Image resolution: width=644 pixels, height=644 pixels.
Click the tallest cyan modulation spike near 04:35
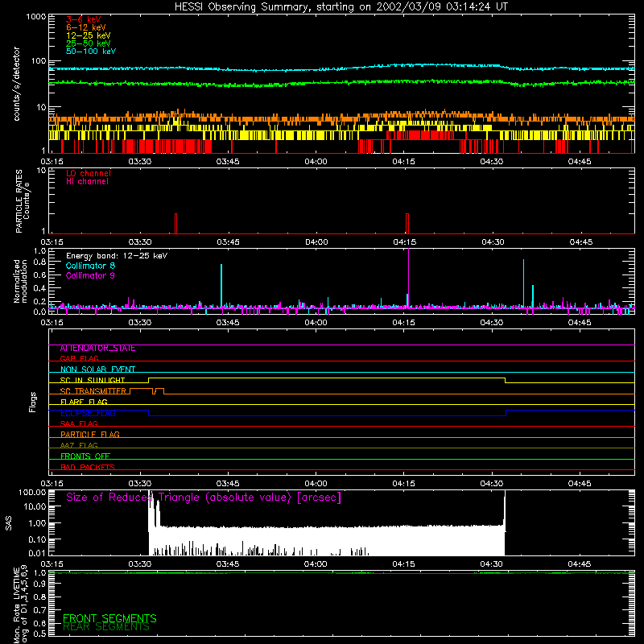click(x=523, y=283)
